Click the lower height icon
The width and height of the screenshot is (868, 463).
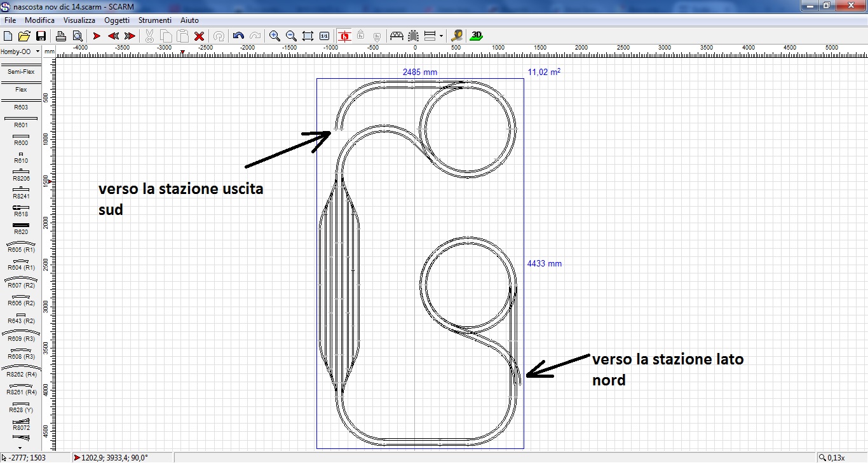[377, 36]
